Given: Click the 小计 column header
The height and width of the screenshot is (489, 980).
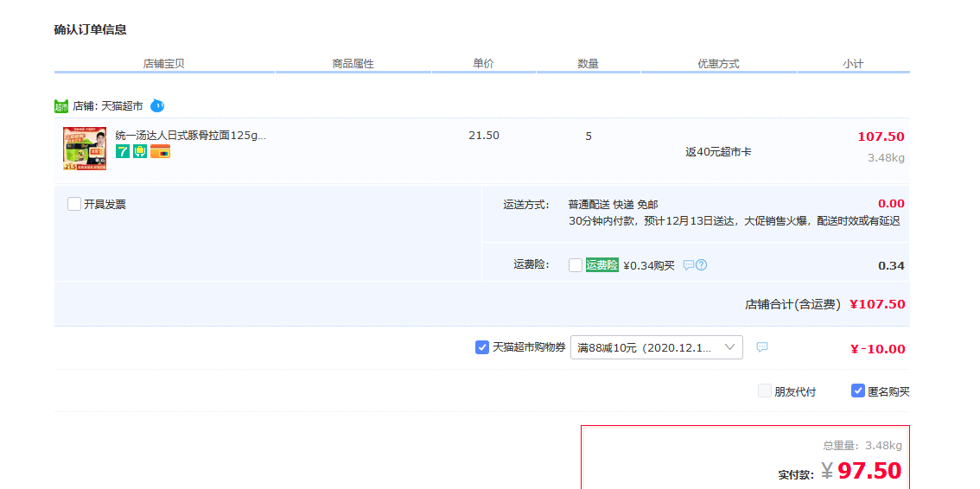Looking at the screenshot, I should point(853,64).
